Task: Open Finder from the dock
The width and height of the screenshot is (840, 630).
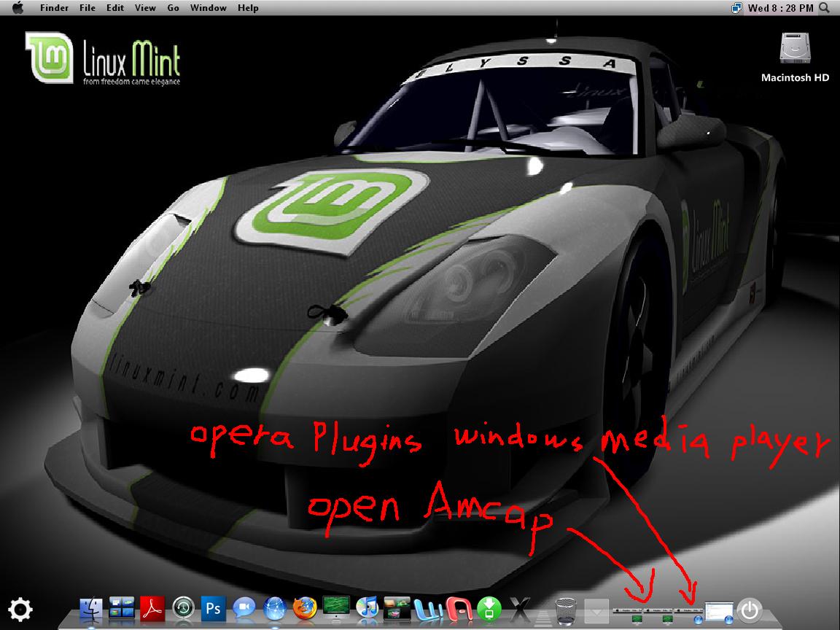Action: tap(91, 610)
